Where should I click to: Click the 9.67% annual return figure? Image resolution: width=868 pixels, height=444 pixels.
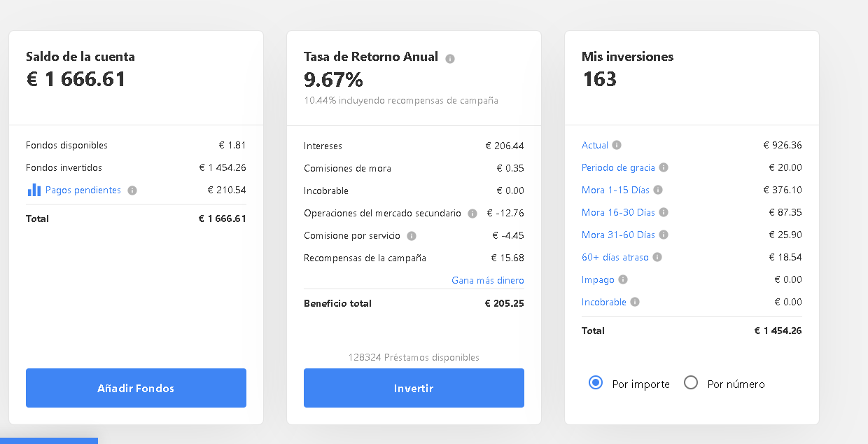[x=333, y=79]
